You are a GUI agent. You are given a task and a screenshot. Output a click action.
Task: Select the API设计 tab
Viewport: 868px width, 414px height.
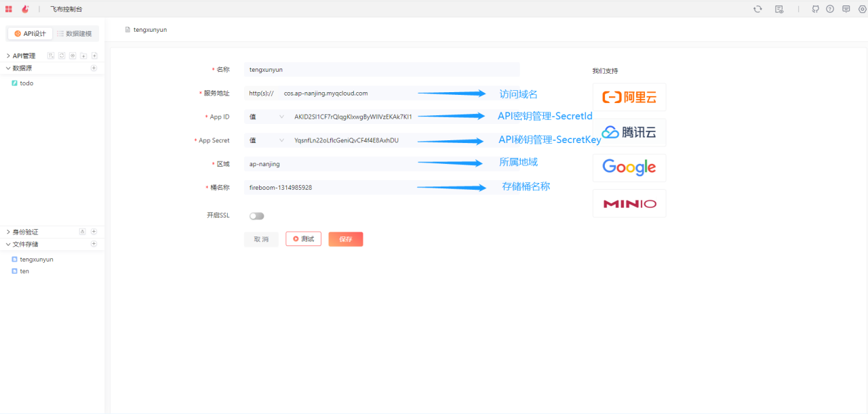point(31,33)
